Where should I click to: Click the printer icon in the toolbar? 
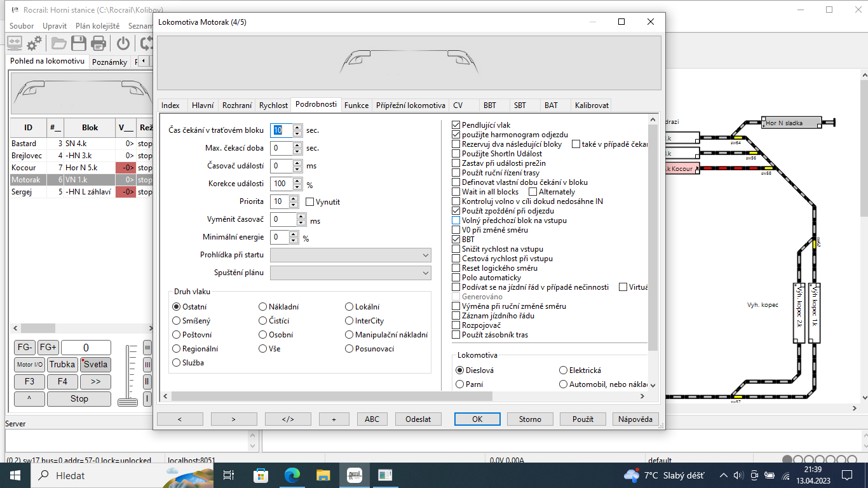pyautogui.click(x=98, y=43)
